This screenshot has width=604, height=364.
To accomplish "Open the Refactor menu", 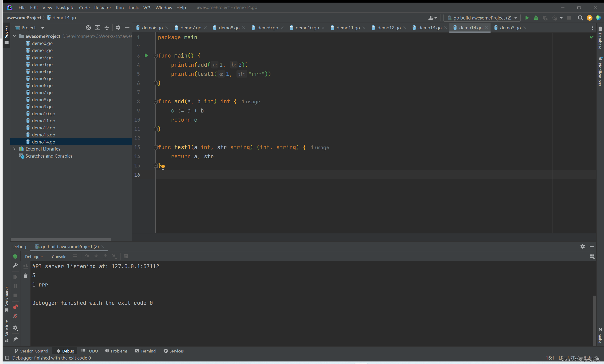I will tap(102, 8).
